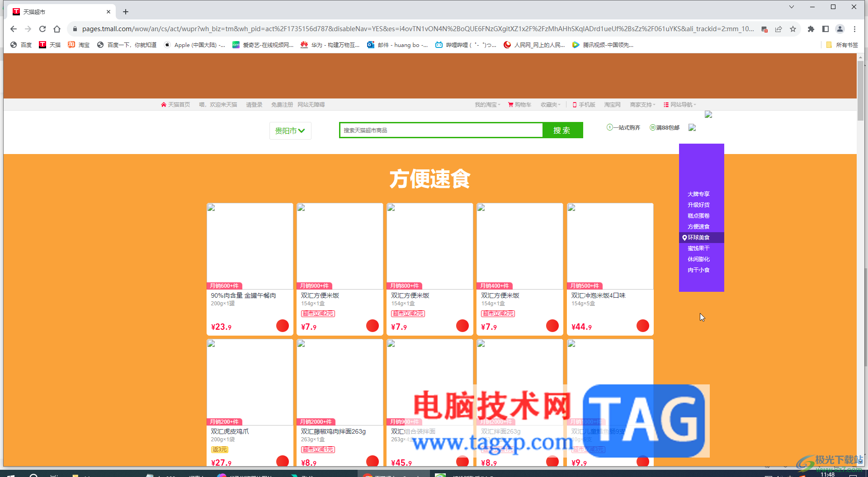
Task: Open the 淘宝 bookmark
Action: click(x=79, y=45)
